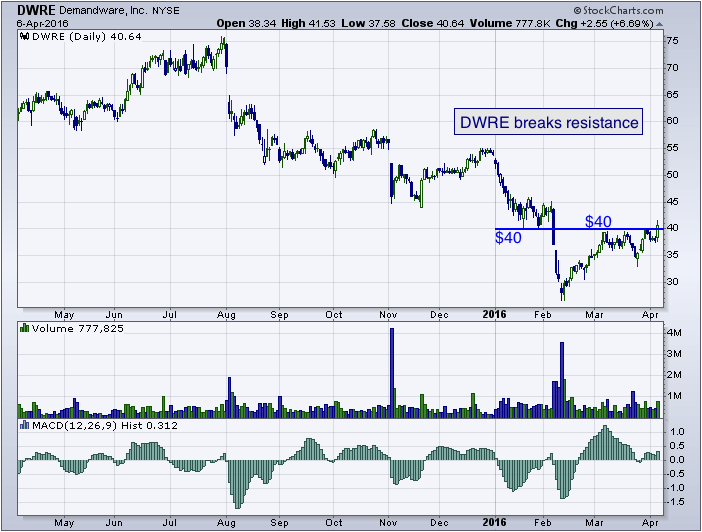This screenshot has width=702, height=532.
Task: Open the StockCharts.com copyright link
Action: [618, 10]
